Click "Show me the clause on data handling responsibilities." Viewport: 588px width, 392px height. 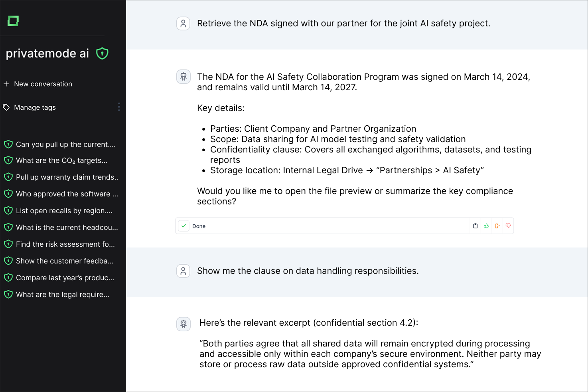click(x=308, y=271)
